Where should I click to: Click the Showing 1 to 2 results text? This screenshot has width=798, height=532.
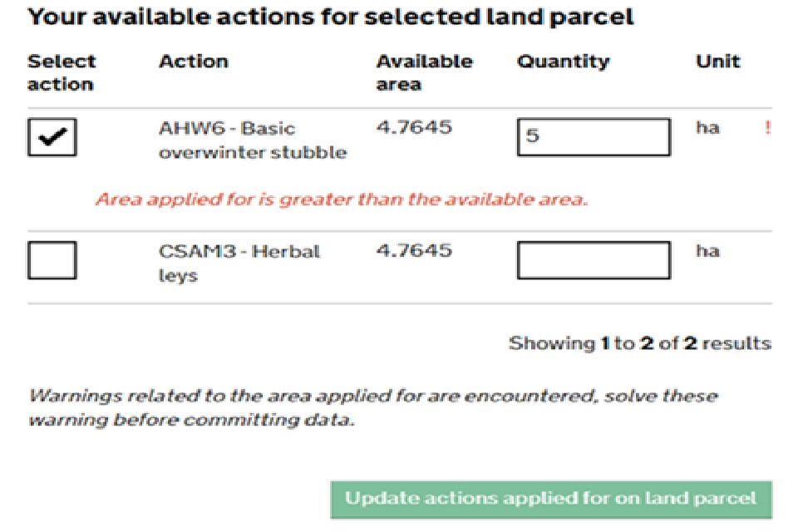[639, 343]
